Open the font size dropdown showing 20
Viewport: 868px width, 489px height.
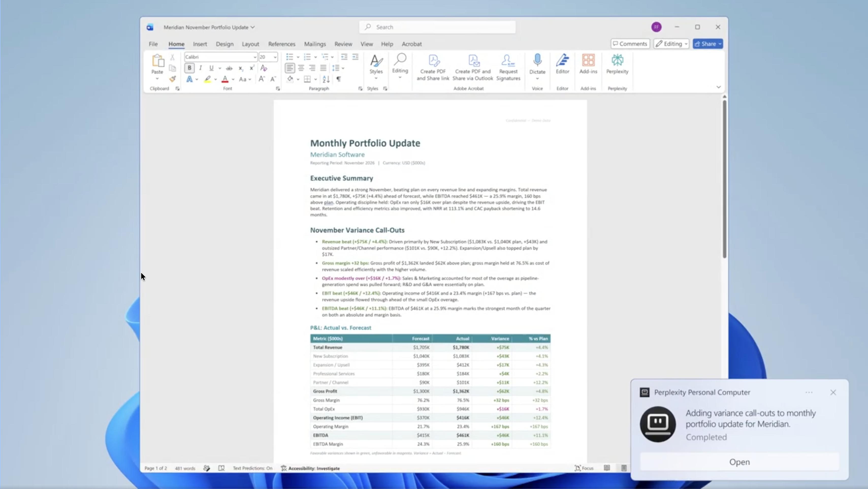point(275,57)
